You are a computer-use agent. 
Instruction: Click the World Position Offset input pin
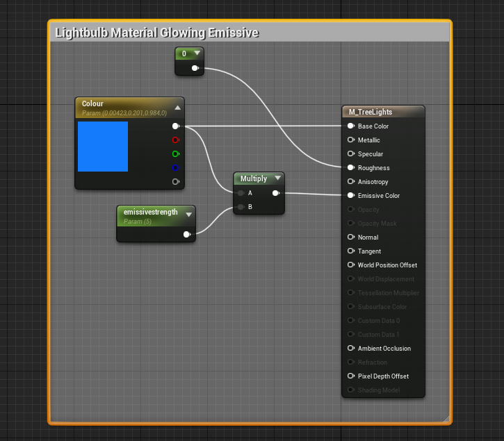pos(350,265)
